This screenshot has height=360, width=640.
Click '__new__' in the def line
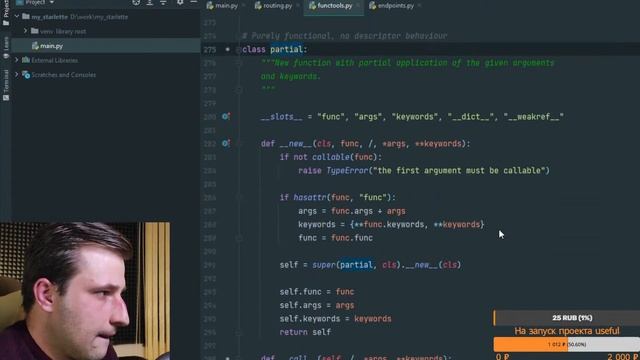tap(296, 144)
